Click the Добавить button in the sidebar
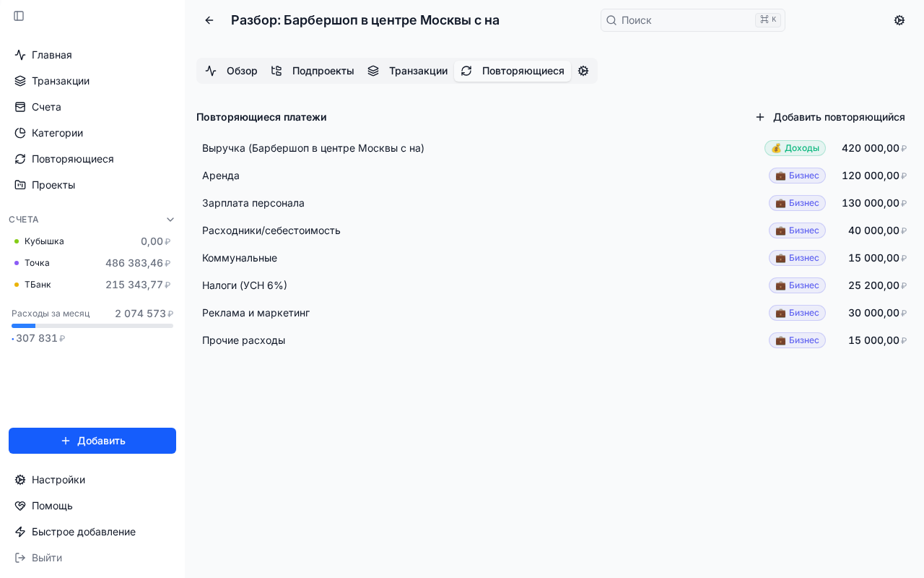924x578 pixels. [92, 441]
